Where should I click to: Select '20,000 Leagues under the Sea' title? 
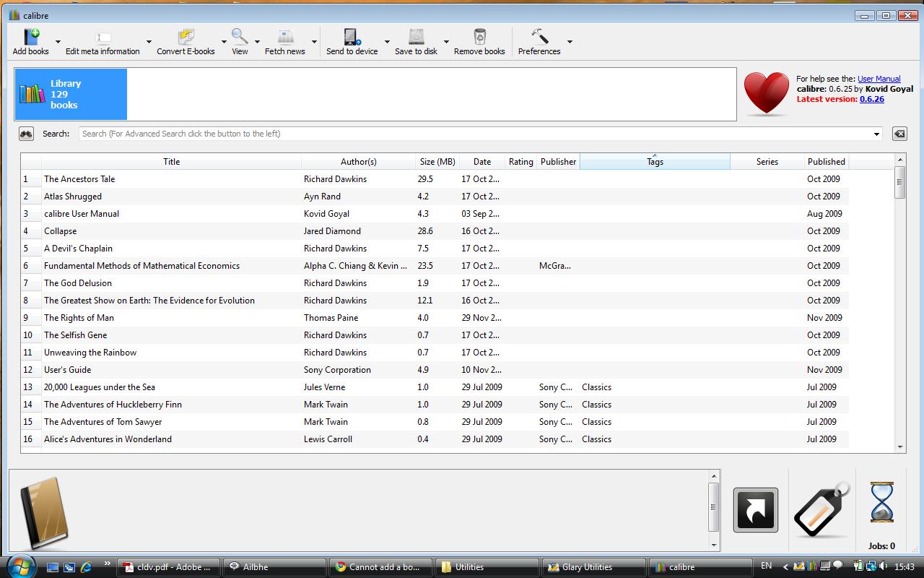pyautogui.click(x=100, y=387)
